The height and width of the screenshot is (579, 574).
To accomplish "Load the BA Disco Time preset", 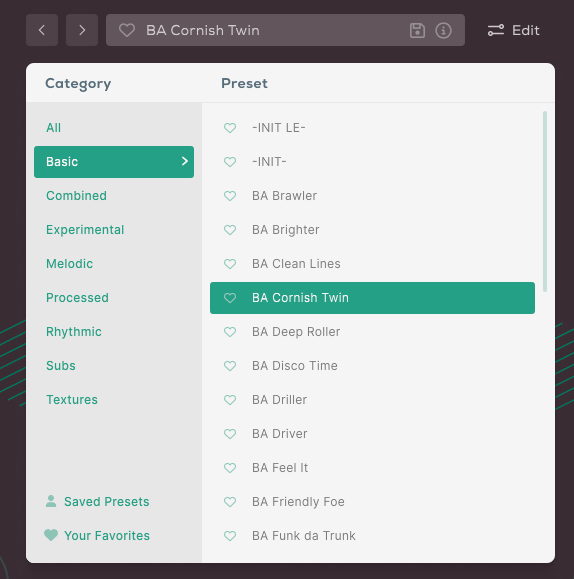I will click(x=295, y=366).
